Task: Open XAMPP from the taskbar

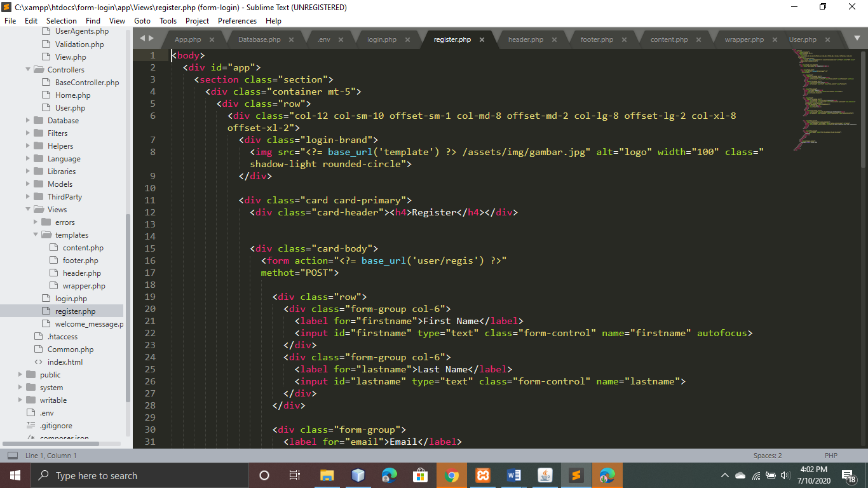Action: [x=482, y=475]
